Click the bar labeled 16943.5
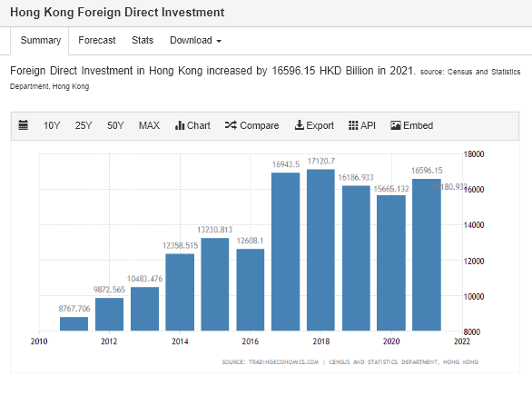Screen dimensions: 532x395 pos(286,252)
